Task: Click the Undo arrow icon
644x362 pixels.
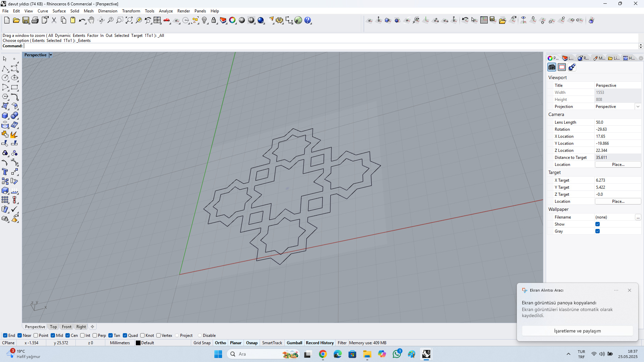Action: [x=82, y=20]
